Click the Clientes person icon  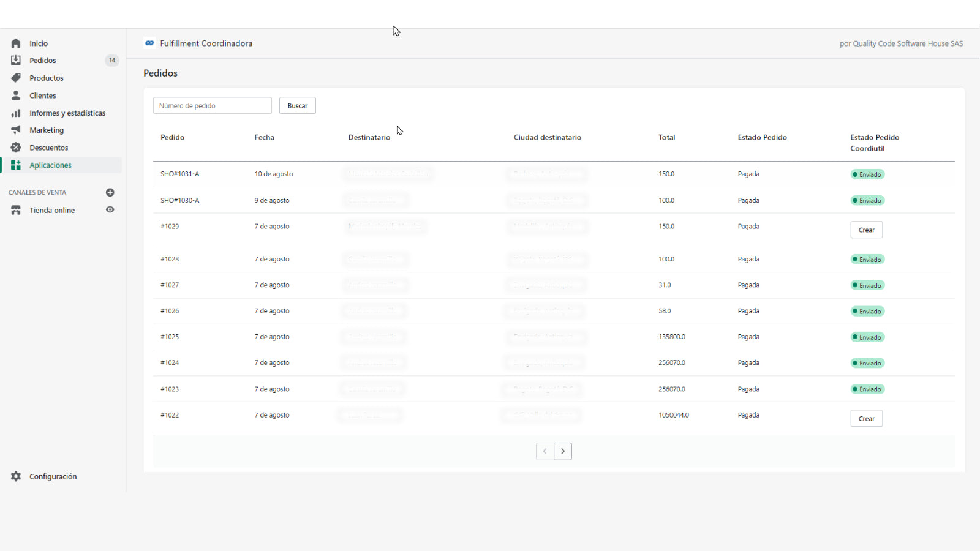point(16,96)
